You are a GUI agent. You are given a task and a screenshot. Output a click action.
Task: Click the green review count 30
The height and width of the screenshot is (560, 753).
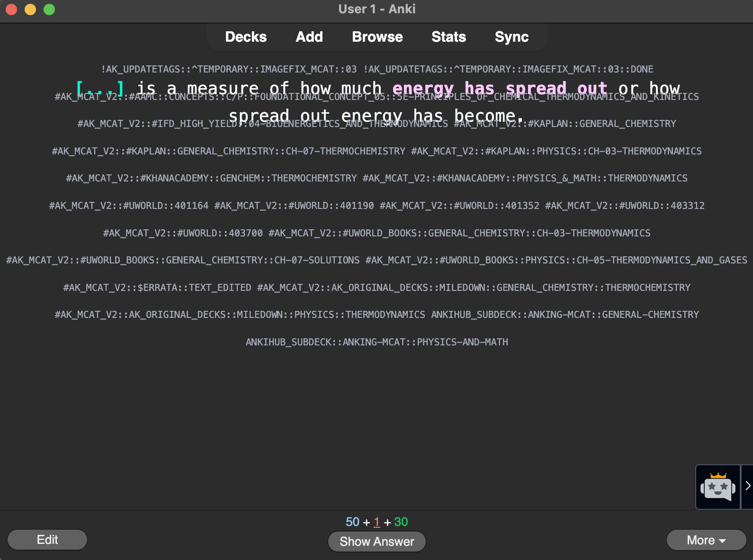tap(401, 522)
